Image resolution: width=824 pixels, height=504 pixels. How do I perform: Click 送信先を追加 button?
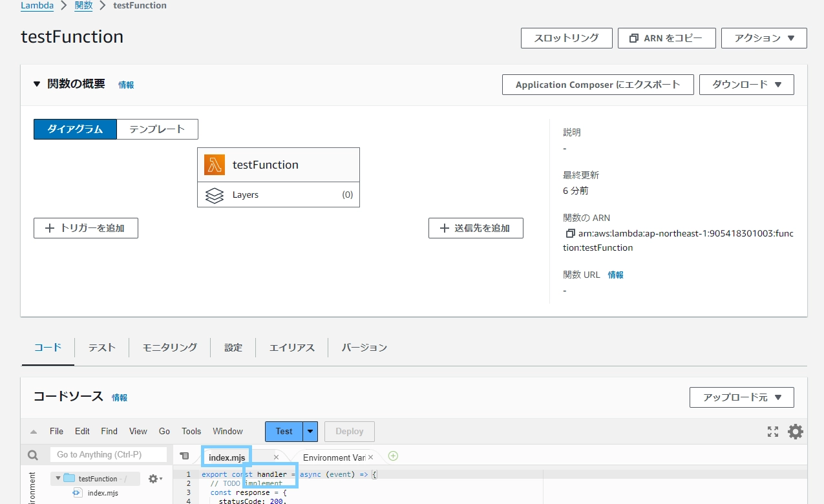[476, 228]
